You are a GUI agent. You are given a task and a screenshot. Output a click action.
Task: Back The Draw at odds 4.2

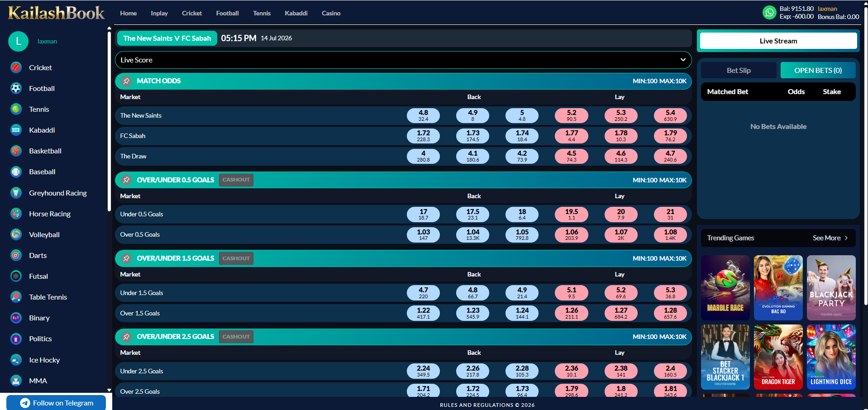coord(522,156)
